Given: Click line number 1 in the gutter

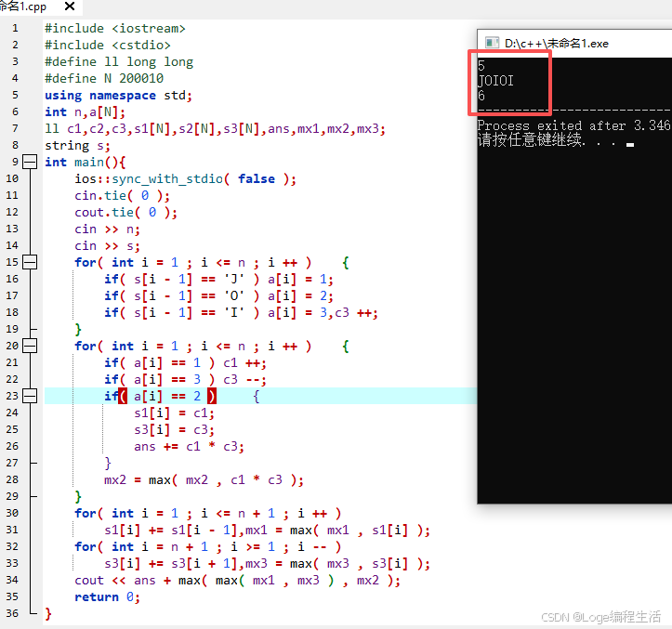Looking at the screenshot, I should click(15, 28).
